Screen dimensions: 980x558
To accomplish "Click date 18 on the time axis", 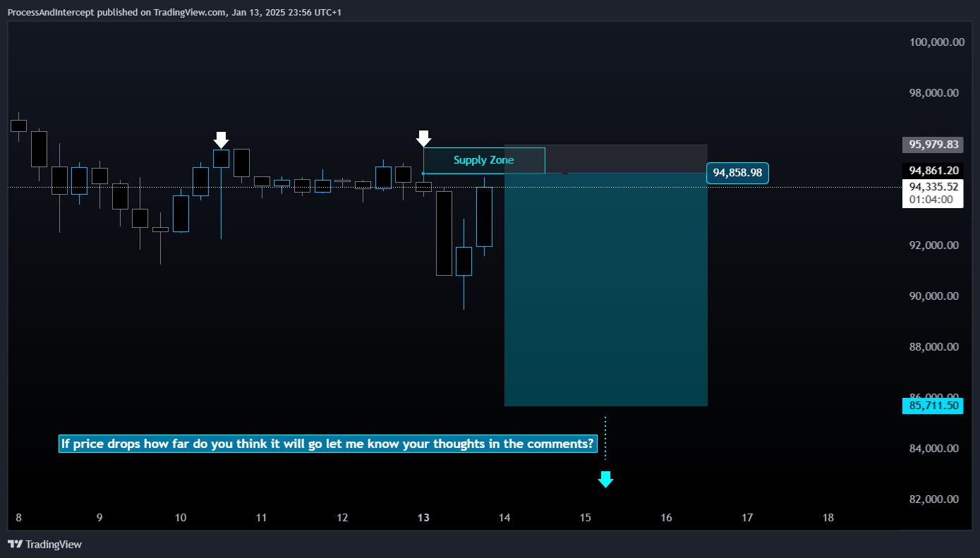I will pyautogui.click(x=828, y=517).
